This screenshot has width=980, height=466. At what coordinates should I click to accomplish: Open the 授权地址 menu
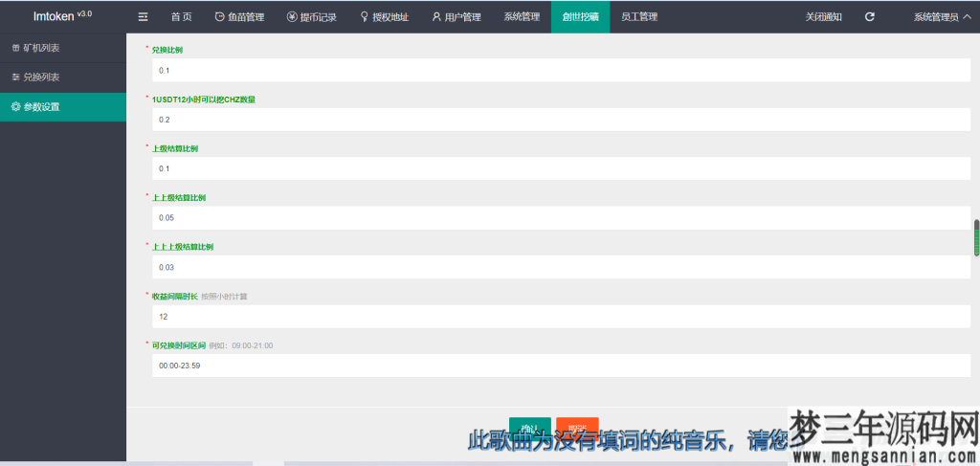(385, 17)
